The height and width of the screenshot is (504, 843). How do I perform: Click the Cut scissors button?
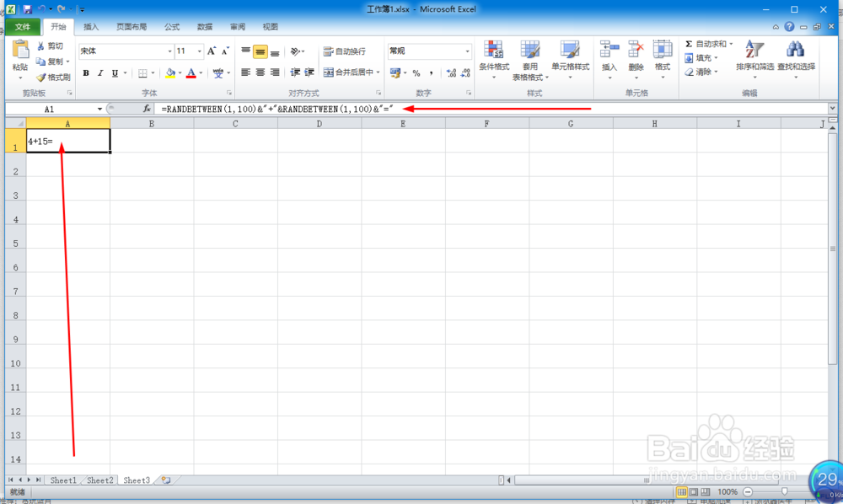point(50,46)
